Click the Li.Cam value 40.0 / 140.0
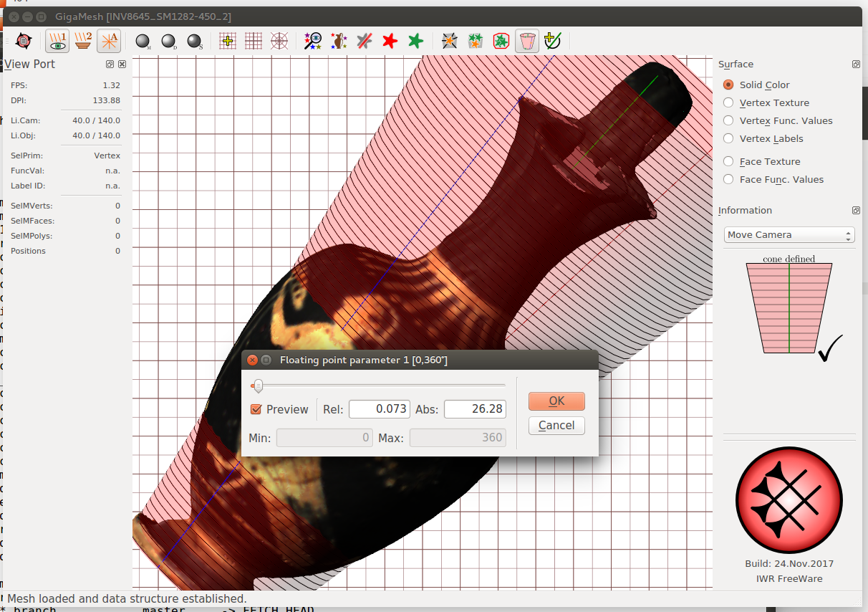This screenshot has width=868, height=612. pos(96,120)
